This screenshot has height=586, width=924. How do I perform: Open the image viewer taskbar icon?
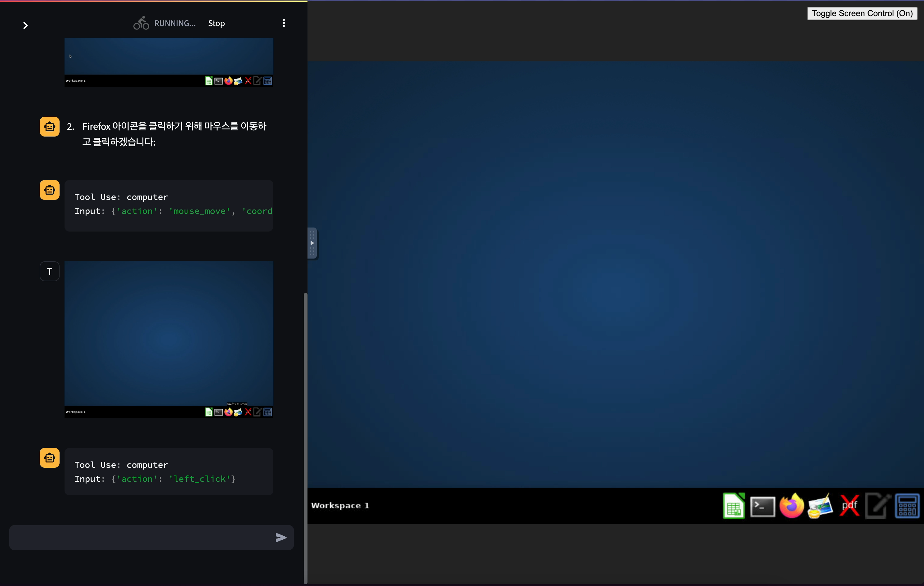point(820,507)
